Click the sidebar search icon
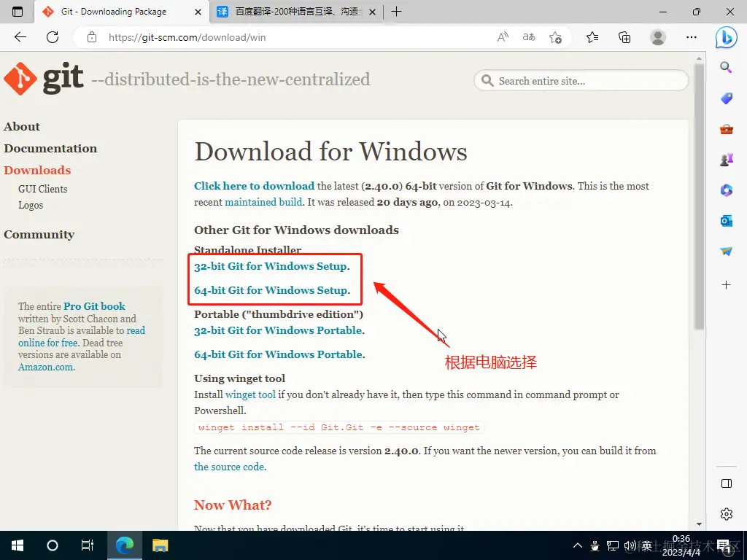The height and width of the screenshot is (560, 747). (x=726, y=67)
